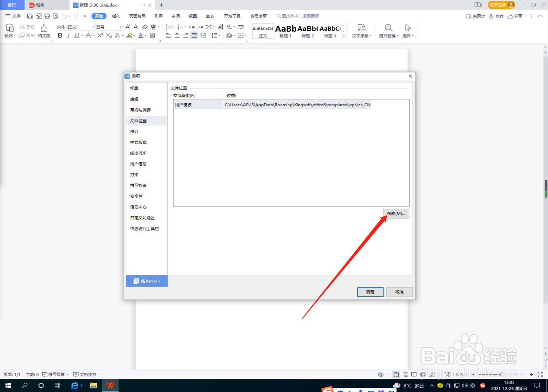Click the Share (分享) button

tap(515, 16)
